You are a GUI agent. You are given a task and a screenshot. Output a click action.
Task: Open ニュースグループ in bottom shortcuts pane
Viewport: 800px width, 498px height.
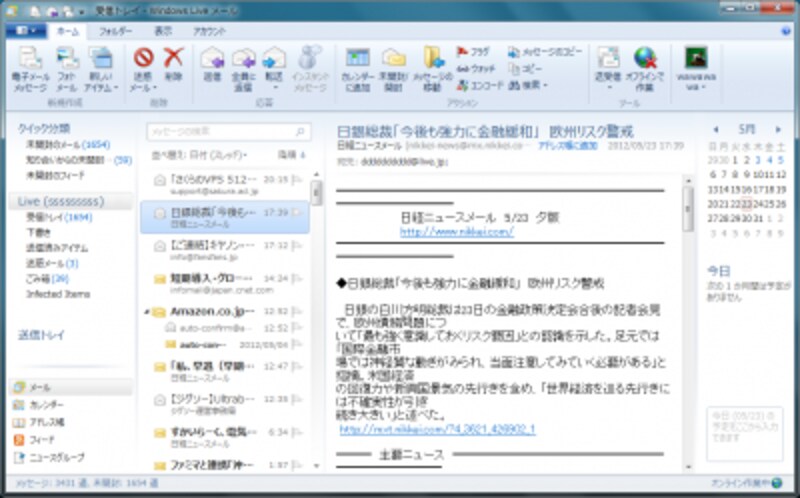(x=70, y=457)
